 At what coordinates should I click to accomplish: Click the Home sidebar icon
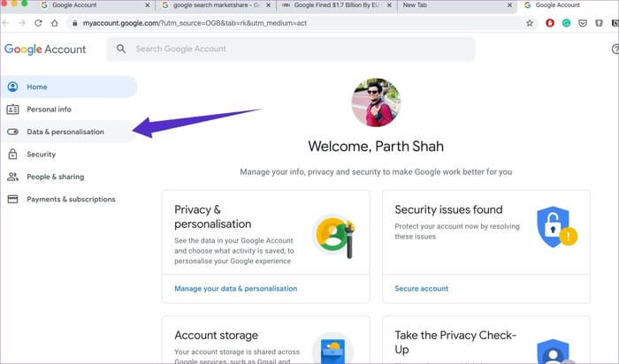12,87
